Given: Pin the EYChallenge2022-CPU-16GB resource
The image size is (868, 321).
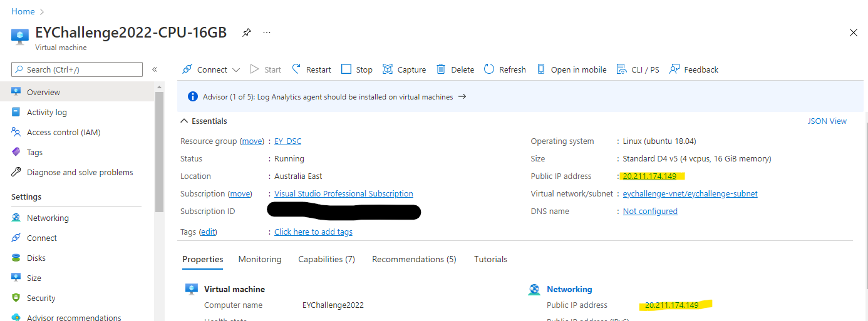Looking at the screenshot, I should click(x=247, y=33).
